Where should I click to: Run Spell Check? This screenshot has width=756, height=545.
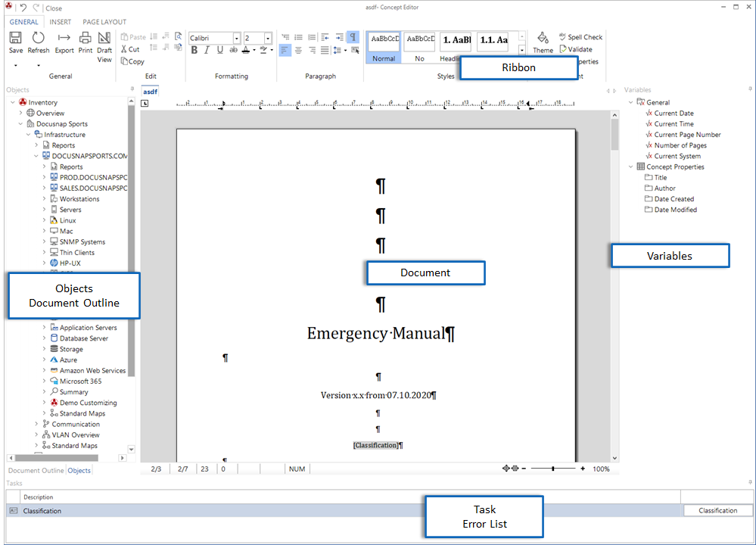(x=580, y=37)
